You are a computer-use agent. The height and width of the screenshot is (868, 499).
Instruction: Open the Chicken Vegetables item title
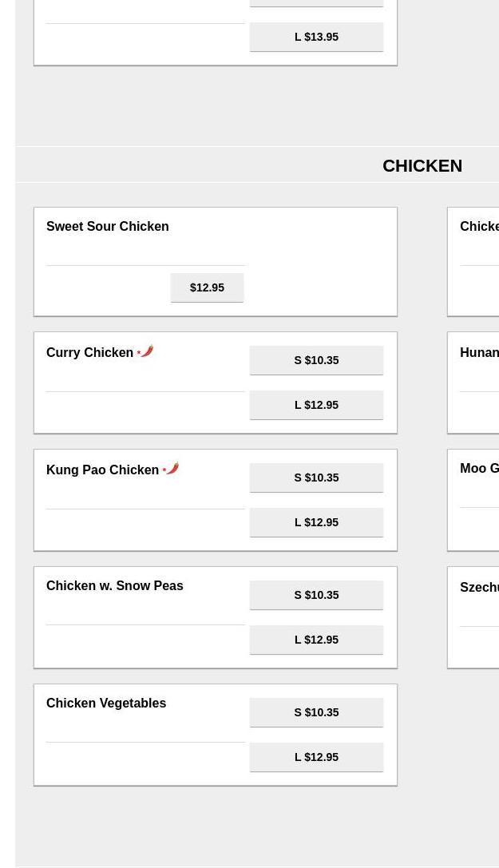(x=106, y=704)
